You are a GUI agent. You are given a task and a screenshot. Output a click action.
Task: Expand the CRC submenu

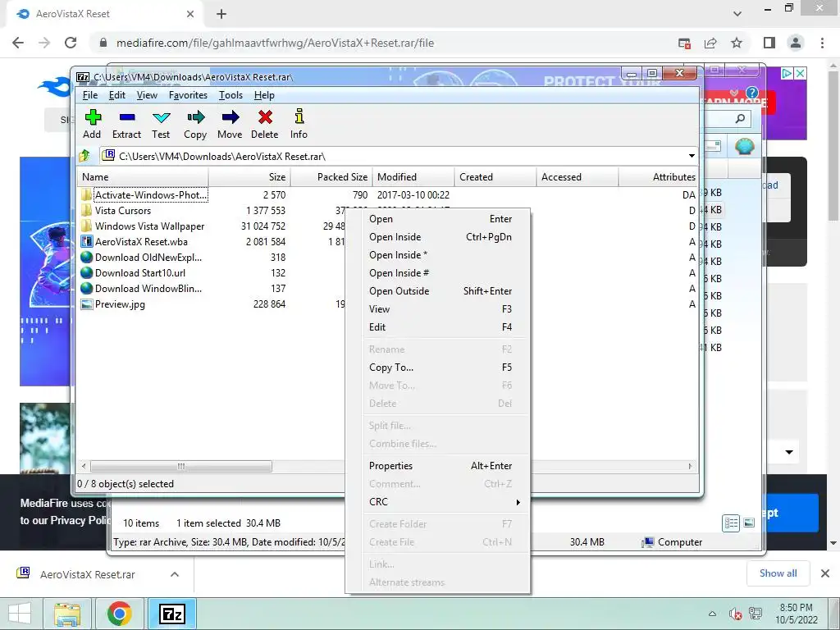pos(438,502)
